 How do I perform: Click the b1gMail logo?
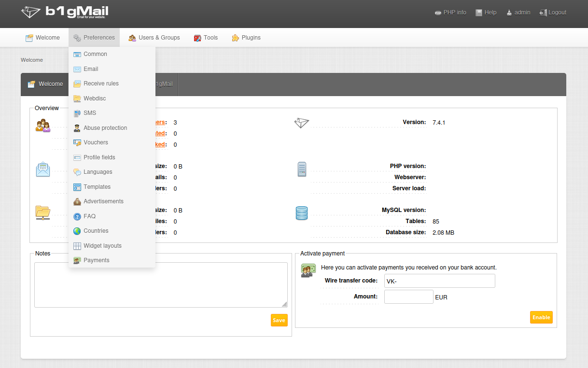tap(64, 13)
